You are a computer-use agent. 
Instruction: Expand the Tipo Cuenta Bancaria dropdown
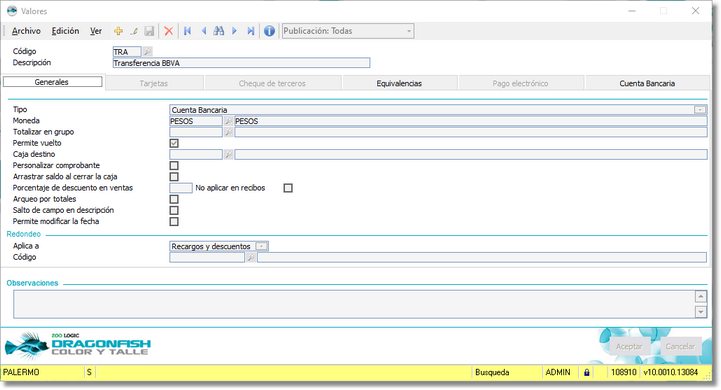click(x=700, y=110)
